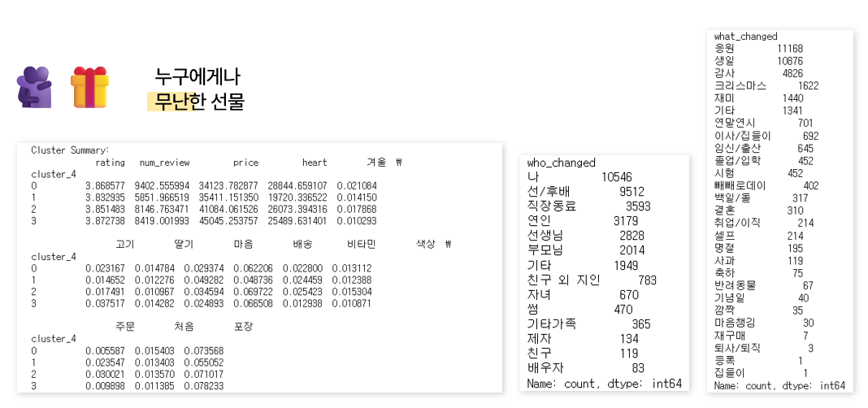
Task: Click the '선/후배' row label
Action: point(548,192)
